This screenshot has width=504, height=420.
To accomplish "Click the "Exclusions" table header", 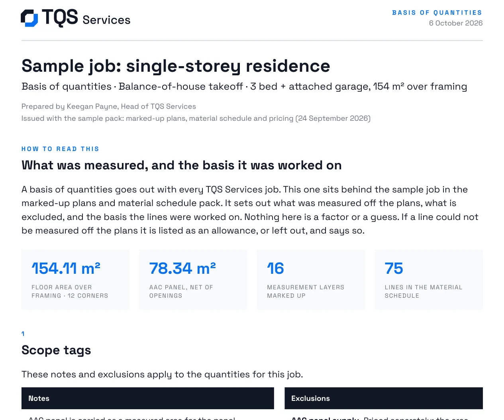I will coord(384,398).
